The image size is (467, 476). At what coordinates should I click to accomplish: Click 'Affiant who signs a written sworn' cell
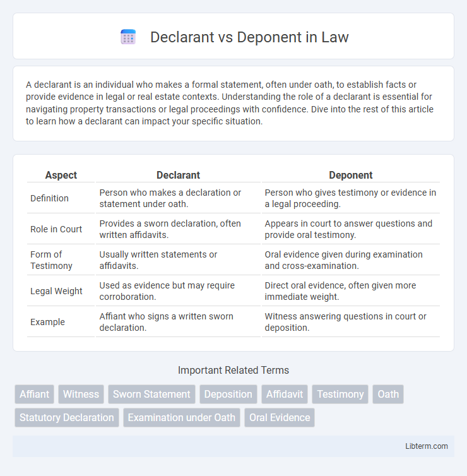pos(178,322)
